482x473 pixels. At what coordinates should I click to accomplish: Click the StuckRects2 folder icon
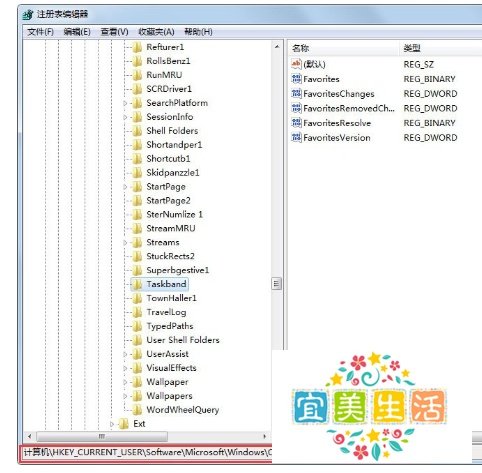point(137,256)
